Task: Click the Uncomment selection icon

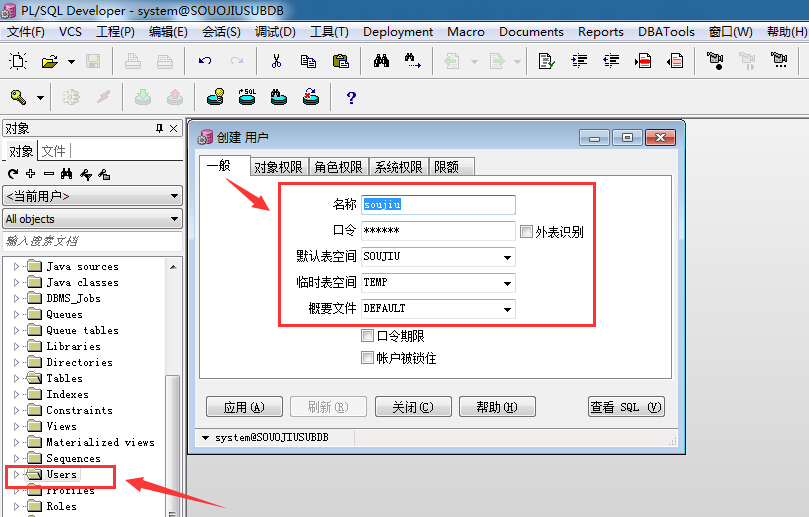Action: (x=675, y=61)
